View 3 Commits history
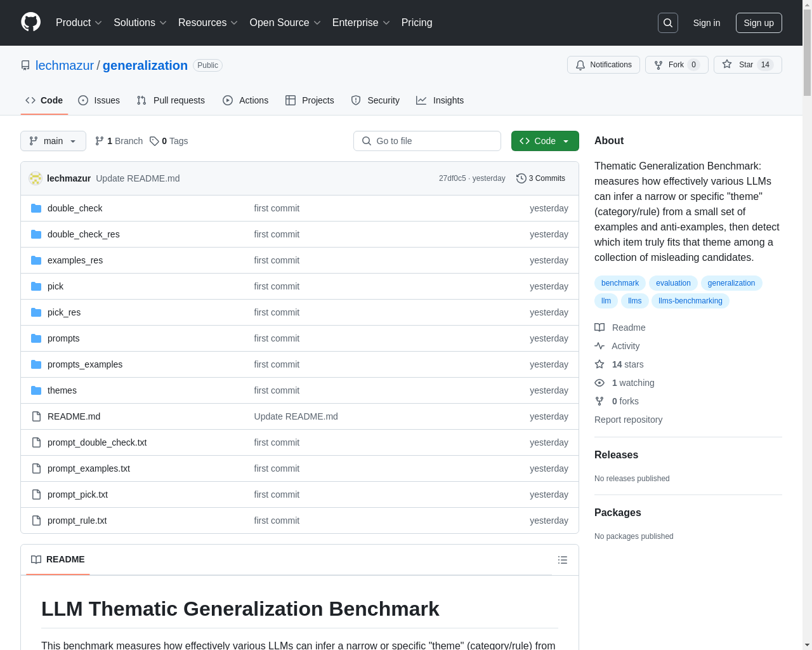812x650 pixels. [540, 178]
